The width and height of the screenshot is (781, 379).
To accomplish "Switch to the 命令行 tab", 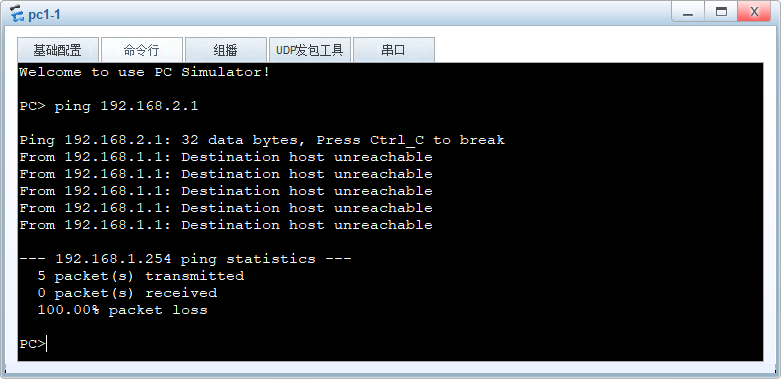I will coord(141,50).
